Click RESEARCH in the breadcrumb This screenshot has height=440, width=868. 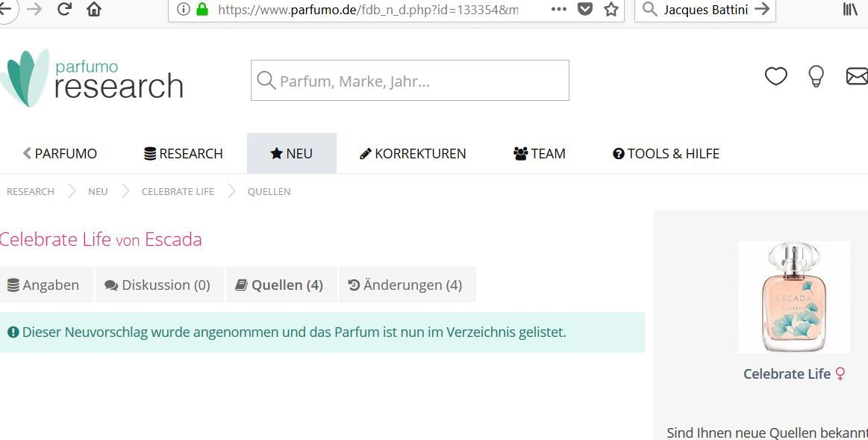[31, 192]
